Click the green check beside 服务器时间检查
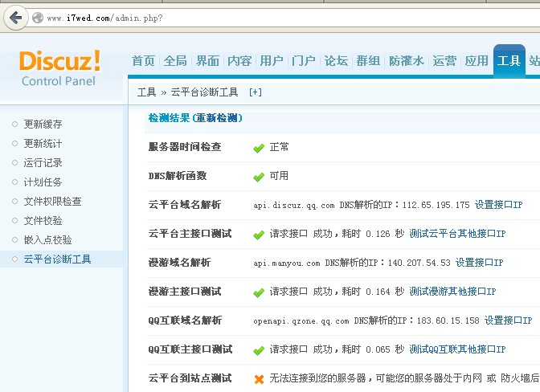540x392 pixels. point(259,149)
